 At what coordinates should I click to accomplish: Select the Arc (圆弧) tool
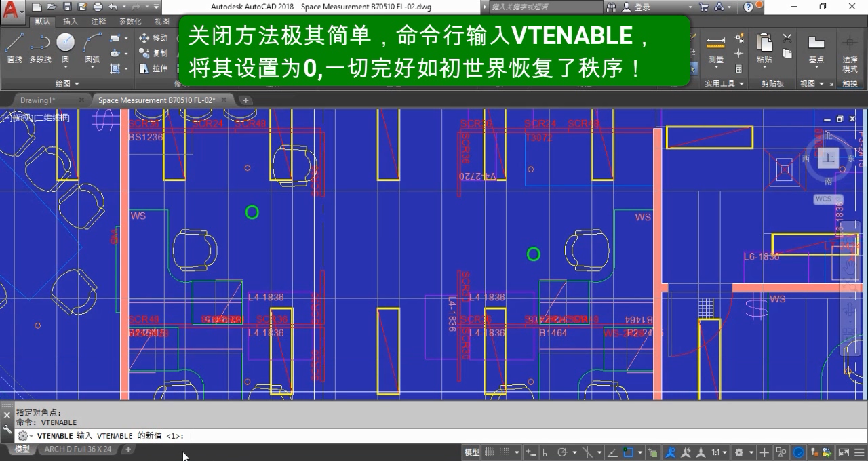tap(91, 42)
